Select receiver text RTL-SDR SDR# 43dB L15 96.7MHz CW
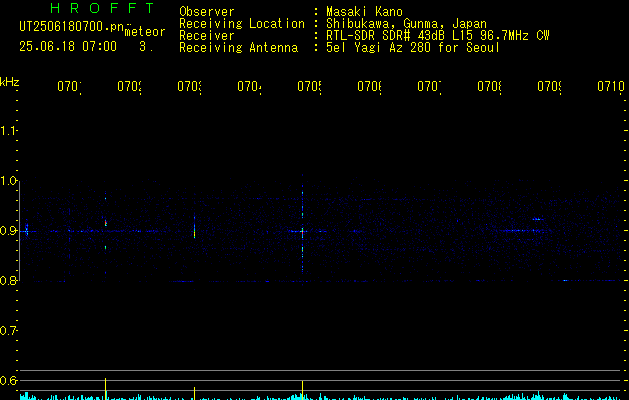 point(438,36)
